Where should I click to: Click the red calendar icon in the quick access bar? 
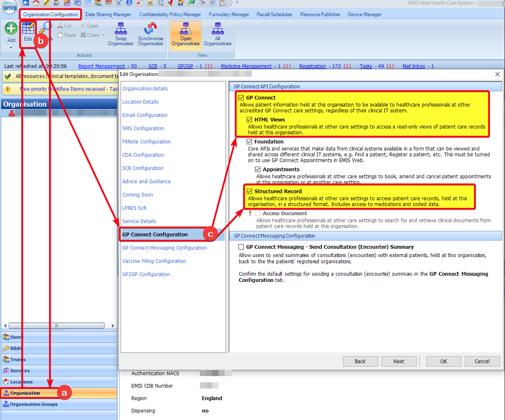click(x=109, y=2)
